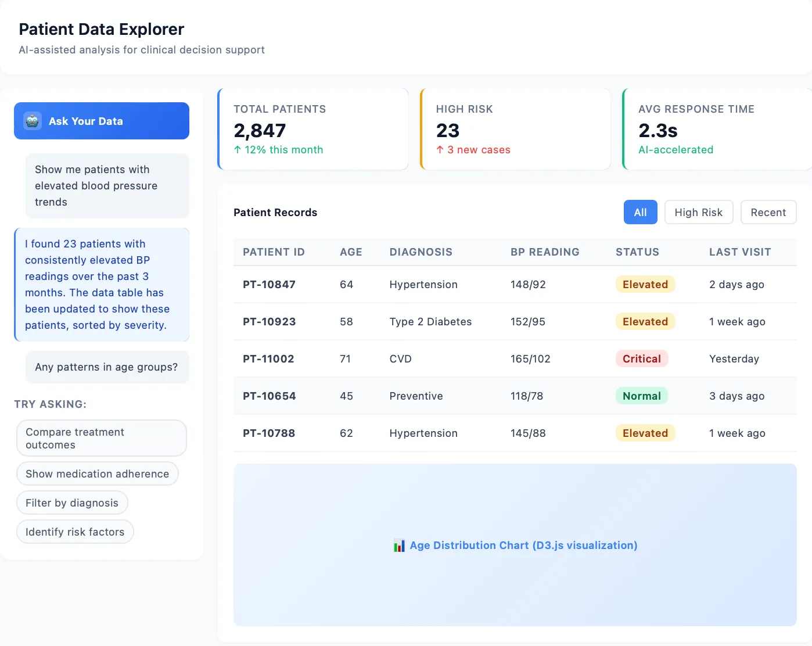
Task: Click the Compare treatment outcomes suggestion
Action: [101, 438]
